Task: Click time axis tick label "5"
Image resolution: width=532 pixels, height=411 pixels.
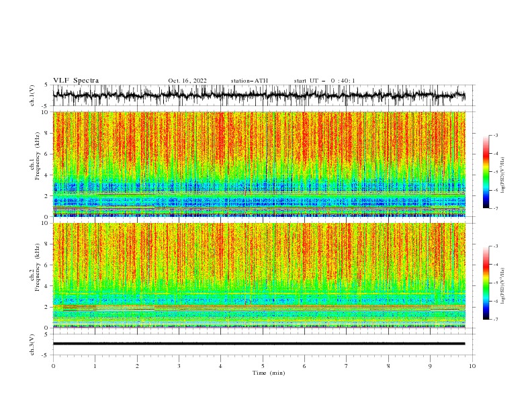Action: pyautogui.click(x=263, y=366)
